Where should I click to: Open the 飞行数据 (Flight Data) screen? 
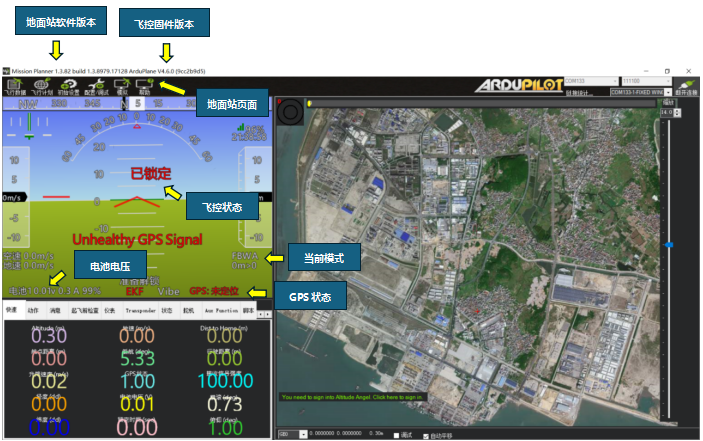coord(15,86)
